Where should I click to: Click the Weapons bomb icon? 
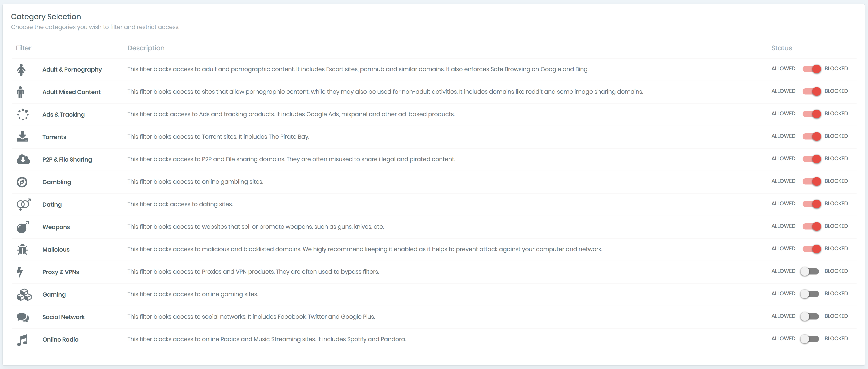(22, 227)
